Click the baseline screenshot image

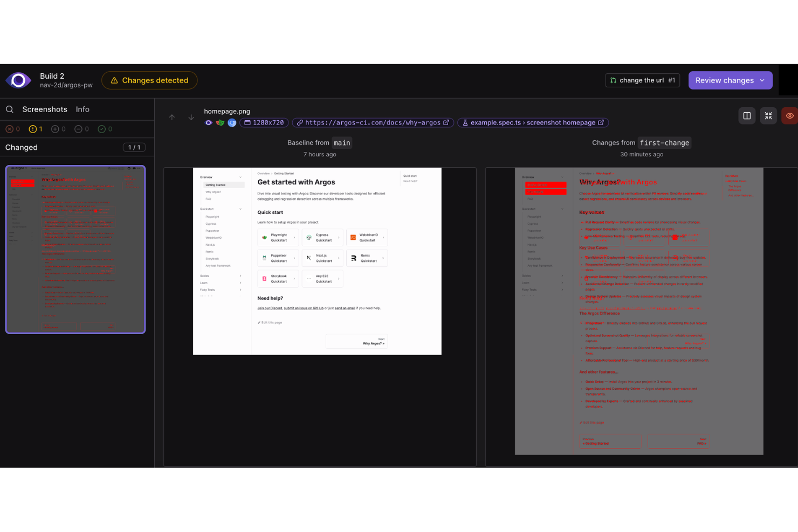tap(317, 261)
